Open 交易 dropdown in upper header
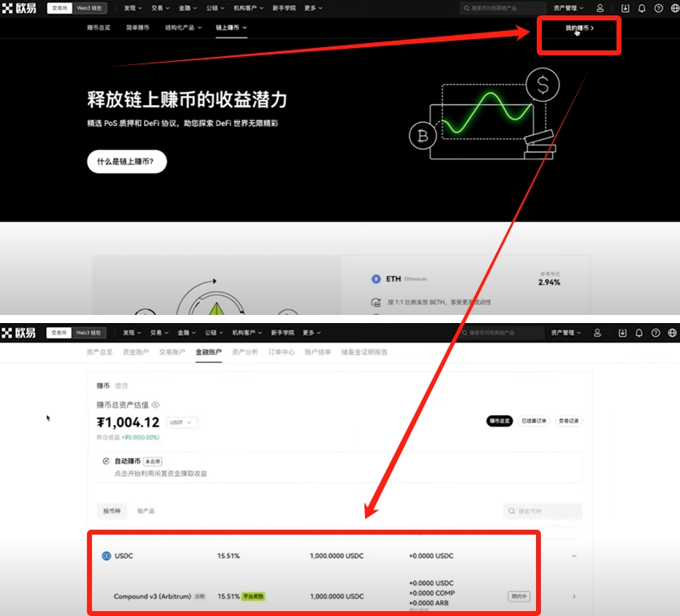Image resolution: width=680 pixels, height=616 pixels. (160, 8)
